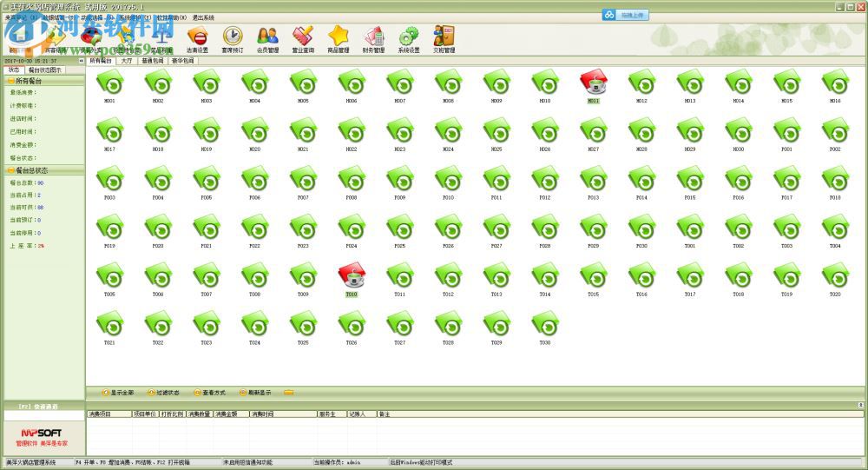Screen dimensions: 868x470
Task: Select the occupied red table in first row
Action: pos(594,86)
